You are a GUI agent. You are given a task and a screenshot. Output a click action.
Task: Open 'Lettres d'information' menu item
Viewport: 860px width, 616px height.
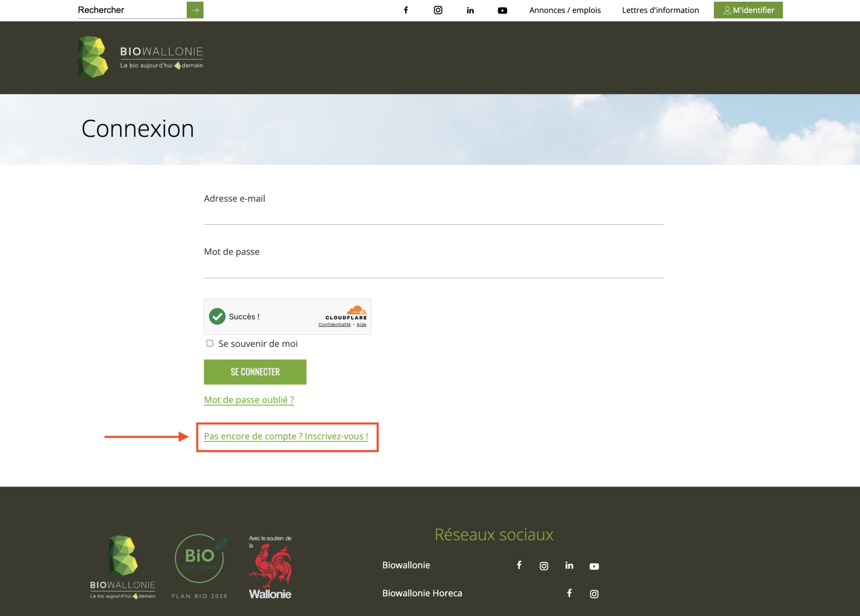click(660, 10)
